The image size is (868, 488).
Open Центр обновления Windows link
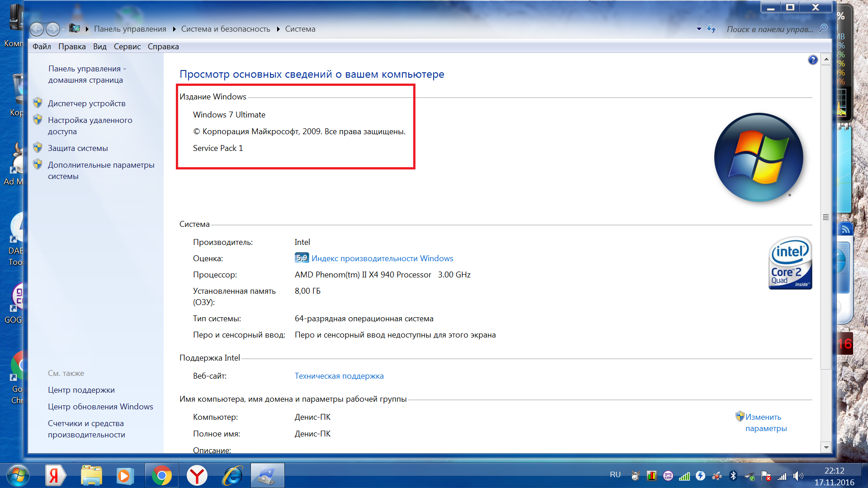[100, 407]
